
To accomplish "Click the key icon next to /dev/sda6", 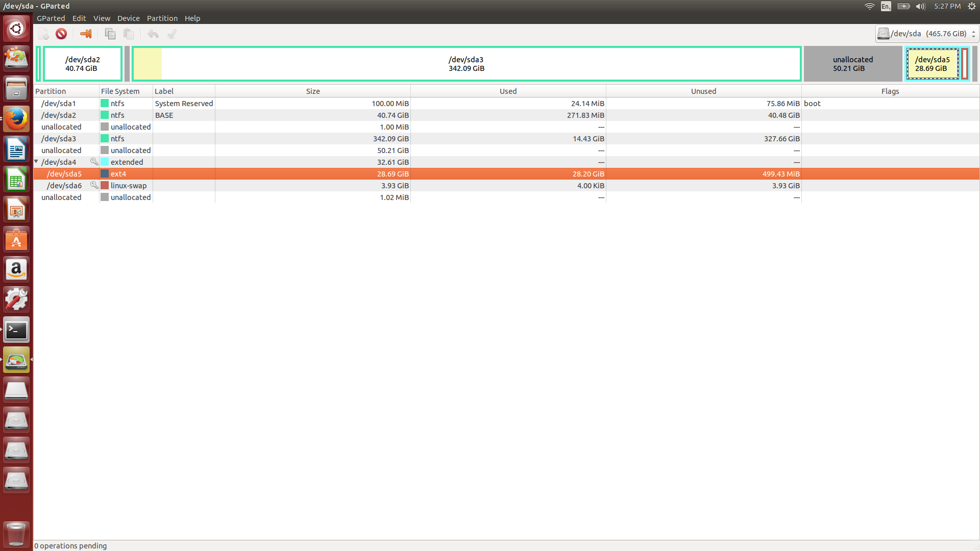I will (x=94, y=185).
